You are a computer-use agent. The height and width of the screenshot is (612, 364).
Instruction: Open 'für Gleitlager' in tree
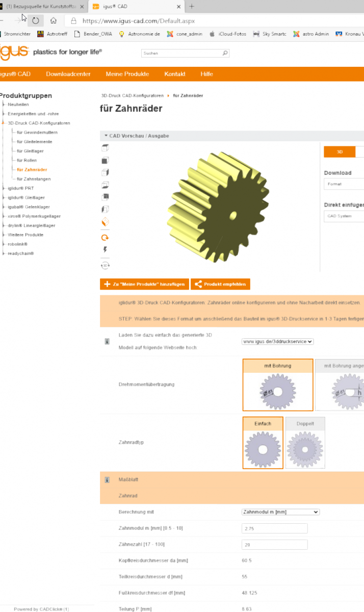coord(31,150)
